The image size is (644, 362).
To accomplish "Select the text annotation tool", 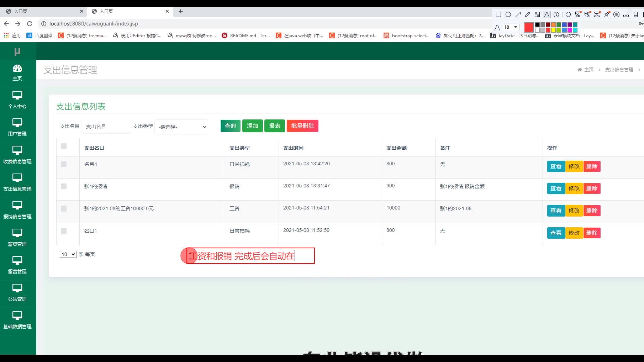I will pyautogui.click(x=547, y=15).
